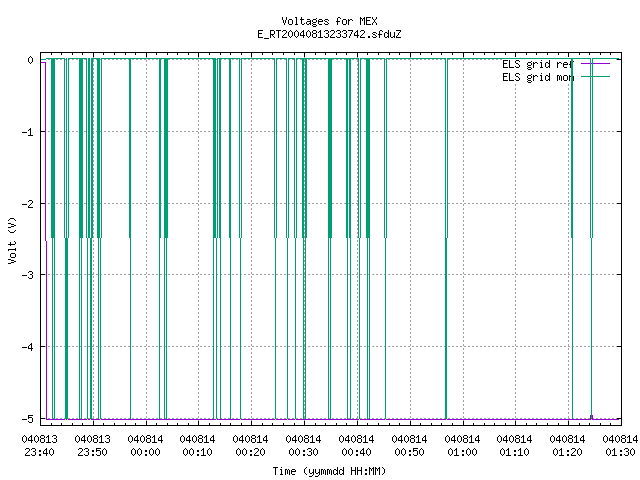Click the x-axis label 040814 00:30
Screen dimensions: 640x480
(x=303, y=446)
